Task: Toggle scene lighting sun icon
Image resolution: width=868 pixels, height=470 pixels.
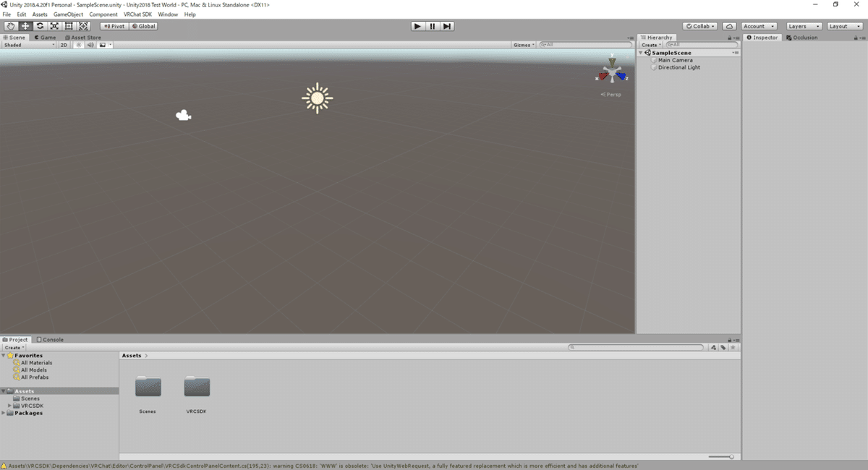Action: (80, 45)
